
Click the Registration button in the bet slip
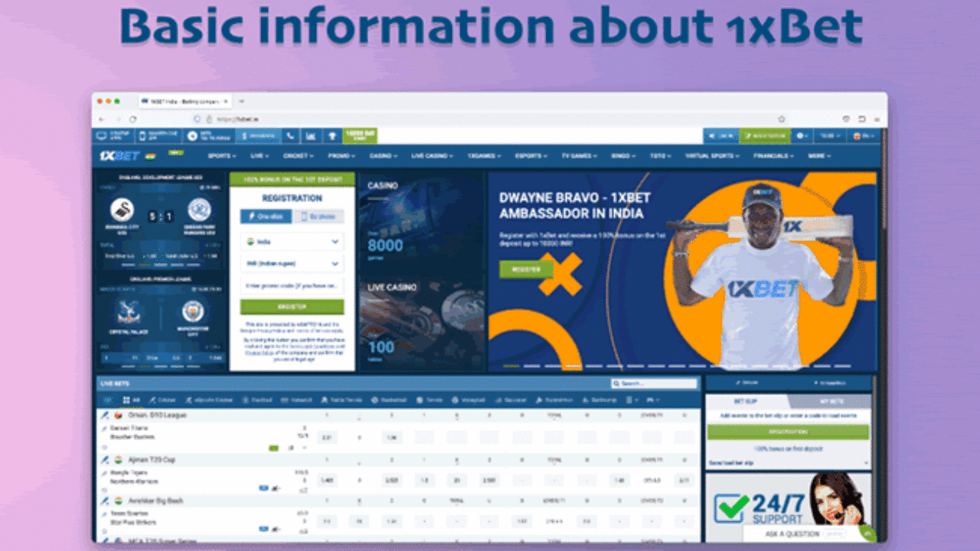[788, 432]
